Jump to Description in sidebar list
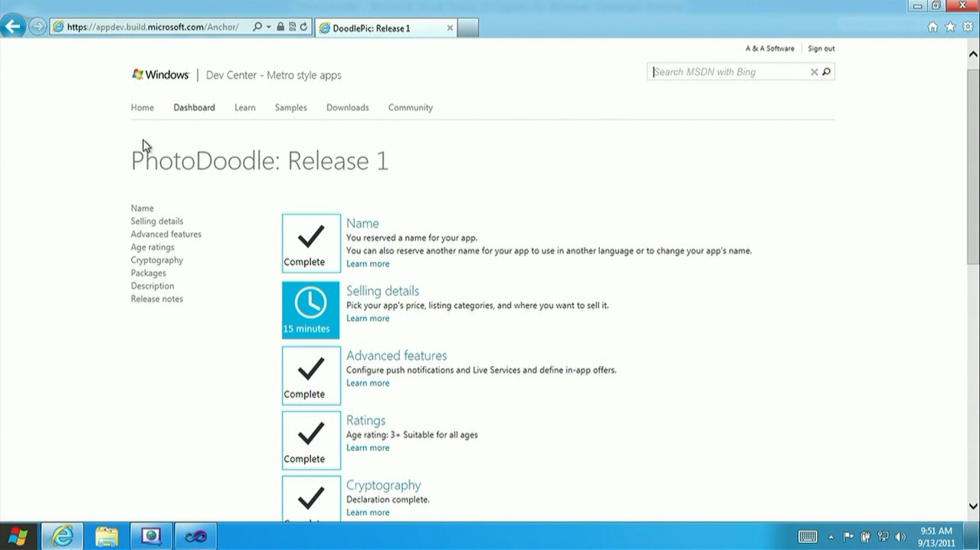Image resolution: width=980 pixels, height=550 pixels. 152,286
